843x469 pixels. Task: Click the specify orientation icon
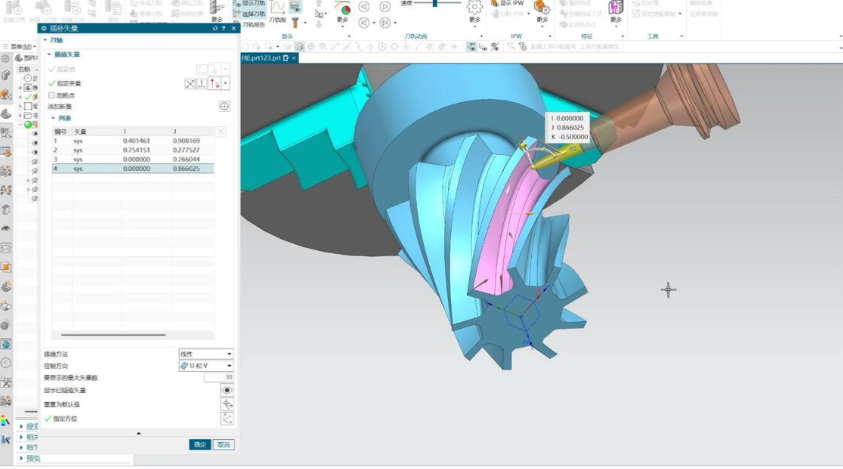coord(227,418)
